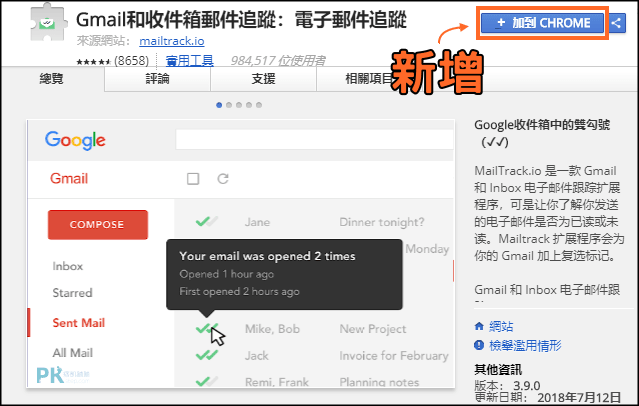Click the 更新日期 2018年7月12日 text
The width and height of the screenshot is (639, 406).
point(548,397)
